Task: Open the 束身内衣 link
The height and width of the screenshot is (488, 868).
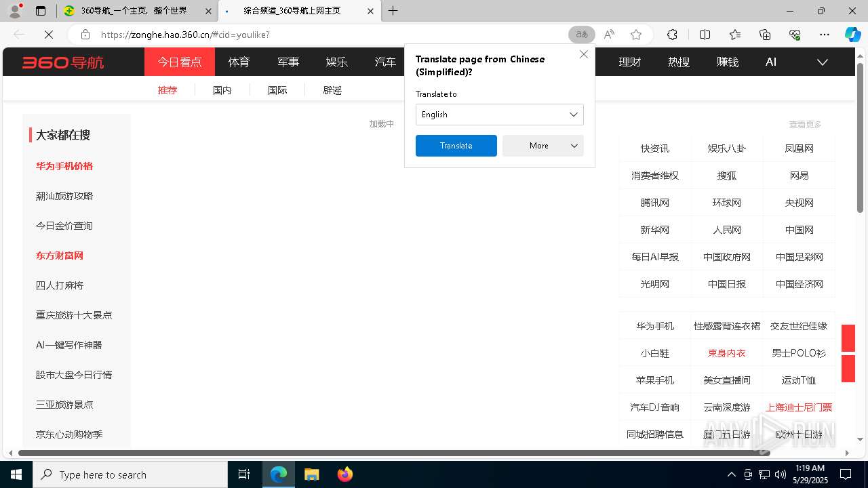Action: pyautogui.click(x=727, y=353)
